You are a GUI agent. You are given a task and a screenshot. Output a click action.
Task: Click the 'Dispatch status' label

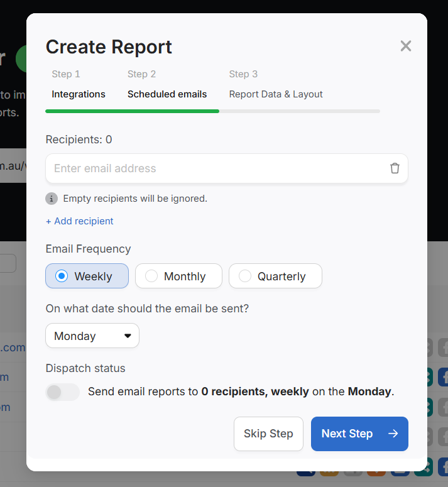point(85,368)
